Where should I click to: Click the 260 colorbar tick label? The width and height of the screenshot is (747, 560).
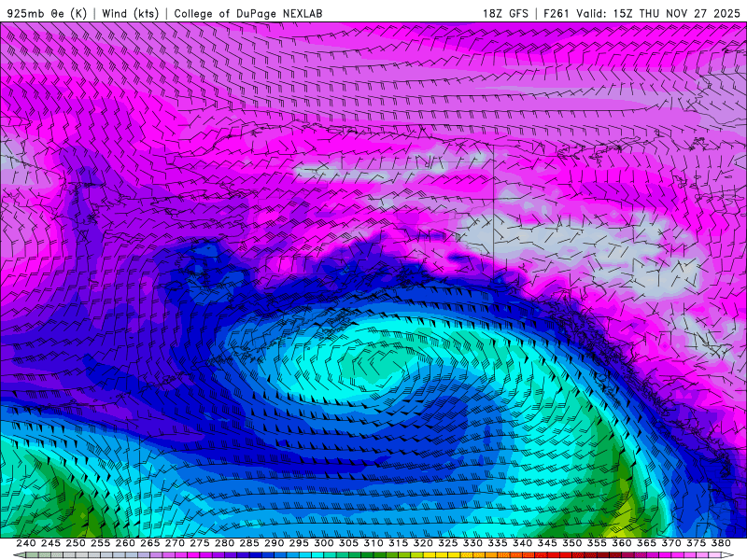point(125,543)
